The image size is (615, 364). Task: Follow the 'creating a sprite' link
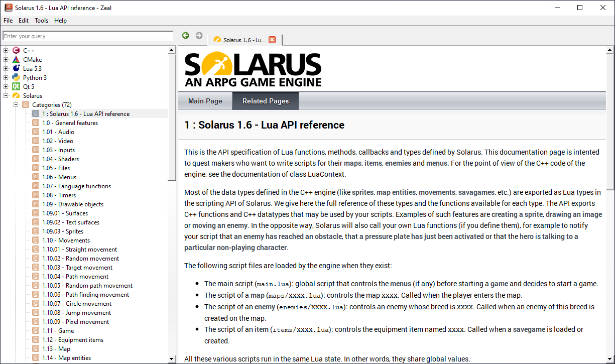pos(517,214)
